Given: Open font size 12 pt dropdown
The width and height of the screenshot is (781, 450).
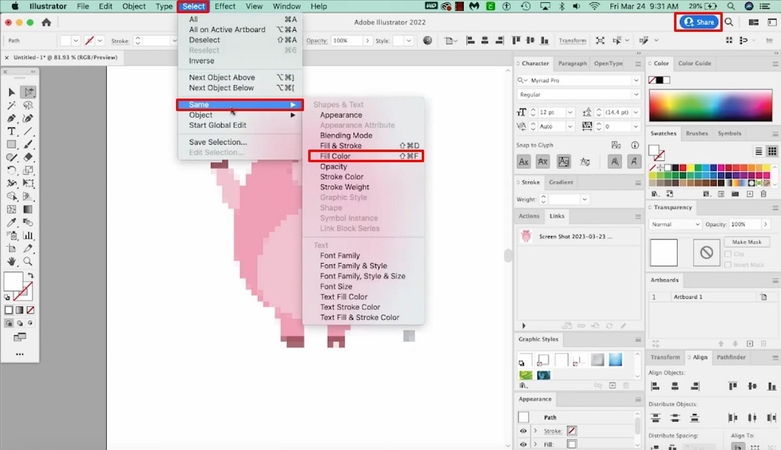Looking at the screenshot, I should tap(570, 113).
